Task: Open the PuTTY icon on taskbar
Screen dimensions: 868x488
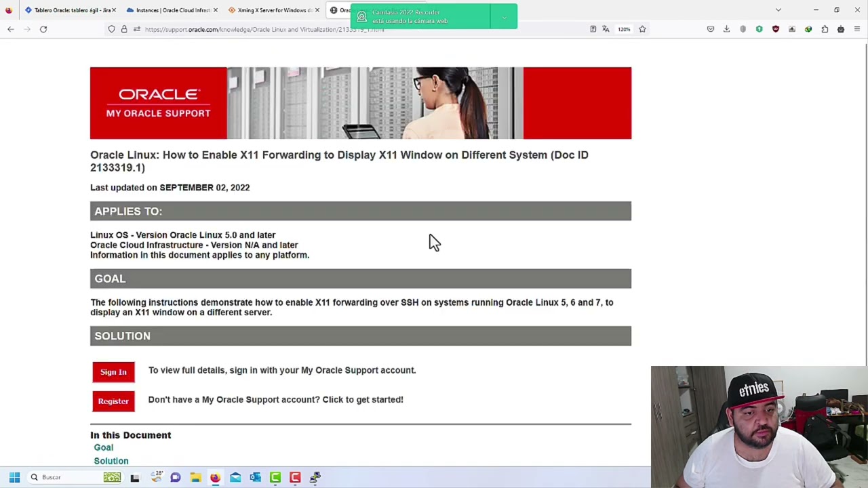Action: tap(315, 477)
